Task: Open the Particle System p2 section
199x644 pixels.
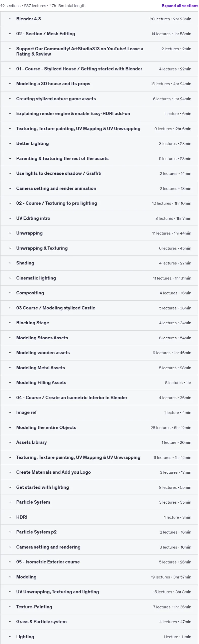Action: click(99, 532)
